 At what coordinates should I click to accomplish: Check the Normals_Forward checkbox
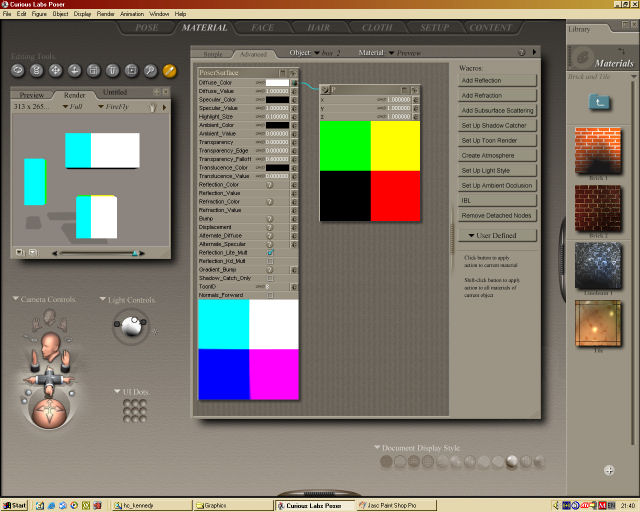point(270,295)
